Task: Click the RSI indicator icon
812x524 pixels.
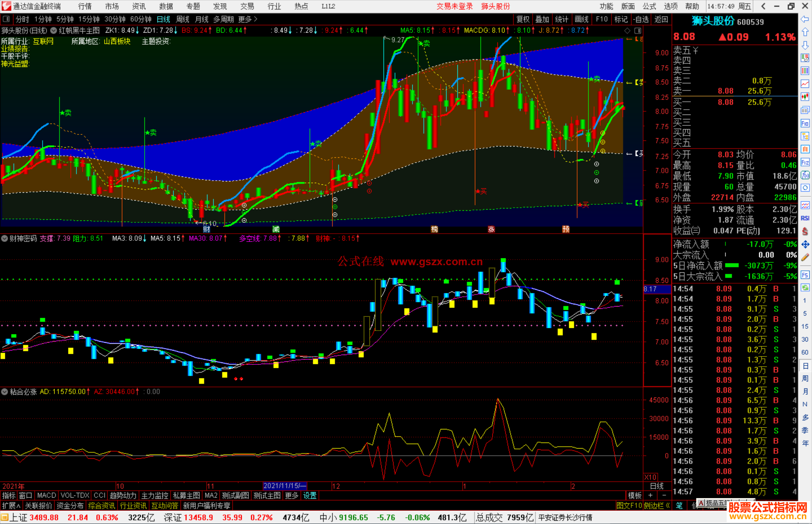Action: (x=805, y=218)
